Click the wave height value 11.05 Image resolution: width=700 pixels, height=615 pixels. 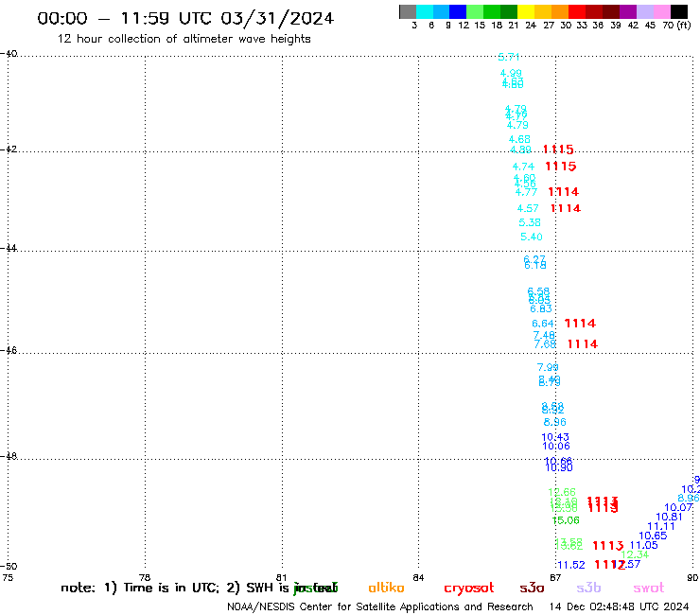tap(644, 545)
